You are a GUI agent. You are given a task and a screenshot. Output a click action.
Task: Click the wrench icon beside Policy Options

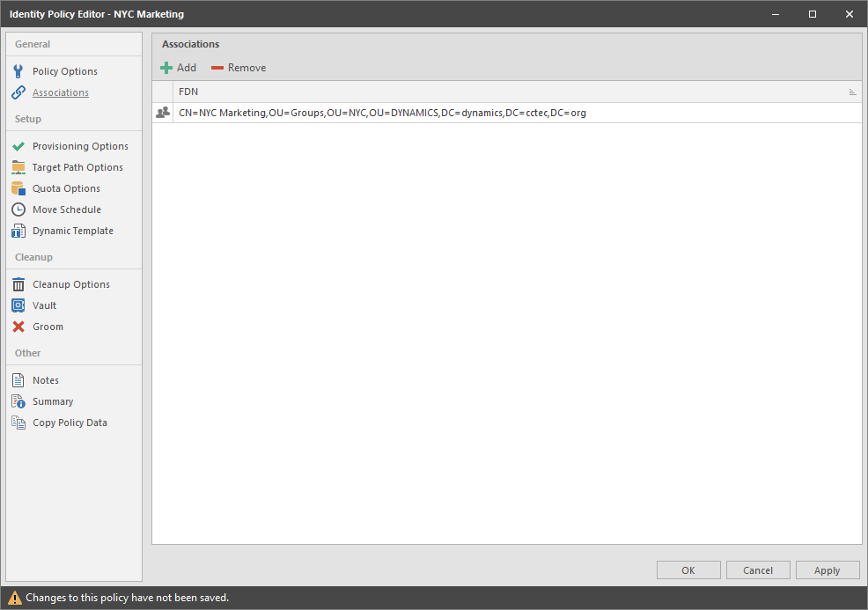coord(18,71)
